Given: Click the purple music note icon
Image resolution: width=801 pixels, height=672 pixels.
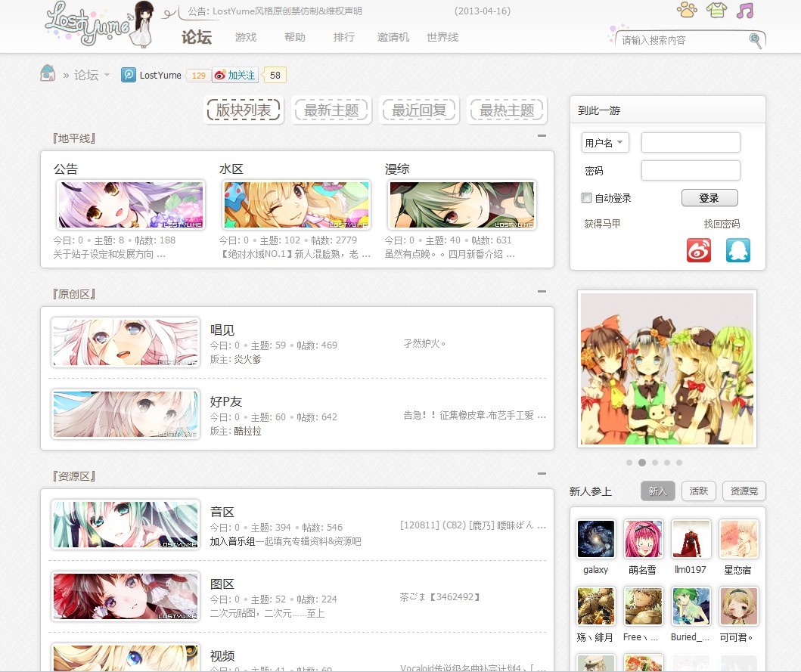Looking at the screenshot, I should [745, 10].
